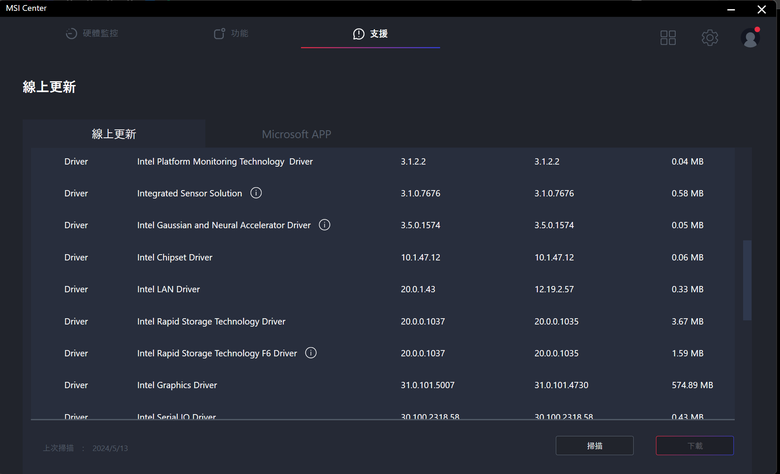Select Intel Rapid Storage Technology F6 Driver name
This screenshot has height=474, width=780.
click(x=217, y=354)
